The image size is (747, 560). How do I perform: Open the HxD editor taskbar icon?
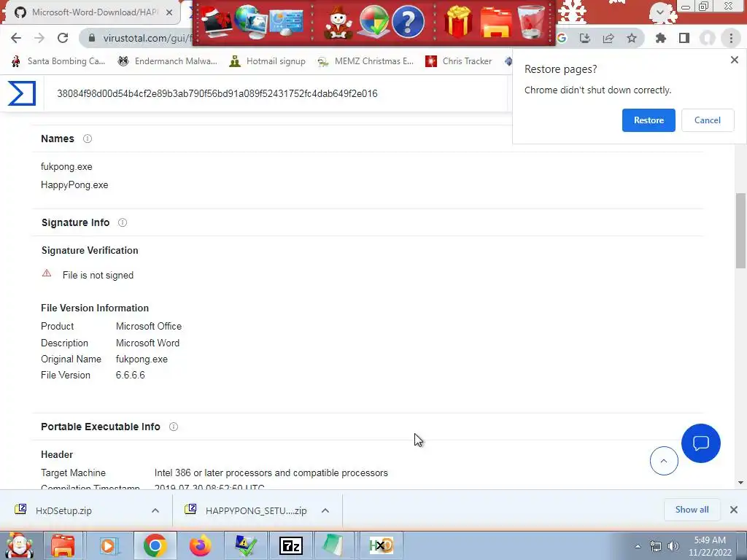point(381,545)
